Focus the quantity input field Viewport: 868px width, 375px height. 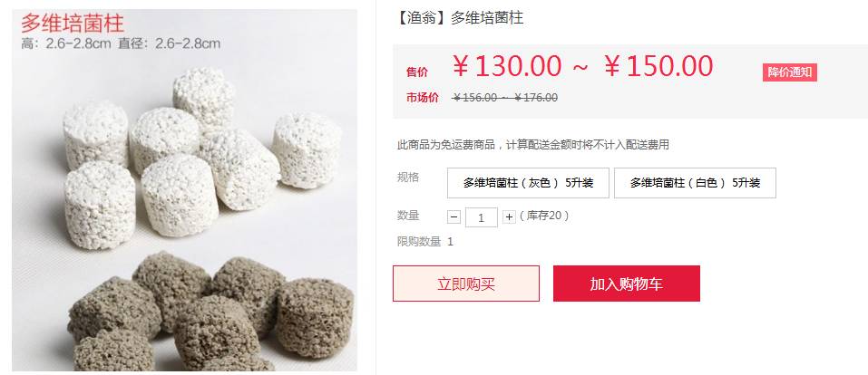[x=481, y=217]
